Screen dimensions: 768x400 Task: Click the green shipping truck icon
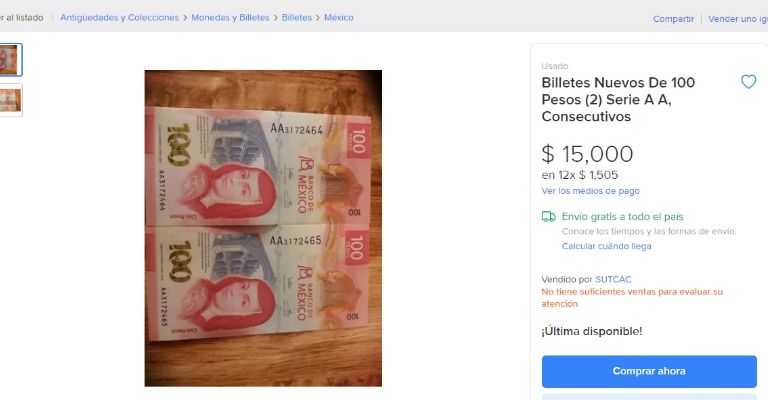tap(549, 216)
